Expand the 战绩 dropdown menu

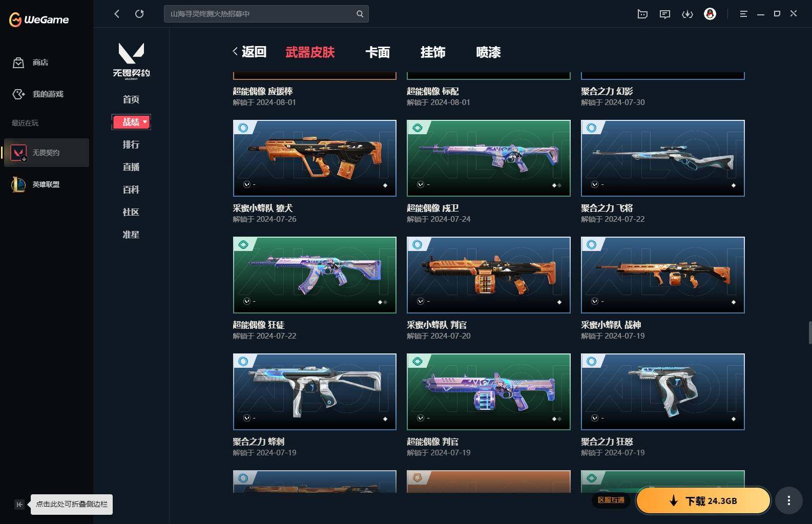click(131, 122)
